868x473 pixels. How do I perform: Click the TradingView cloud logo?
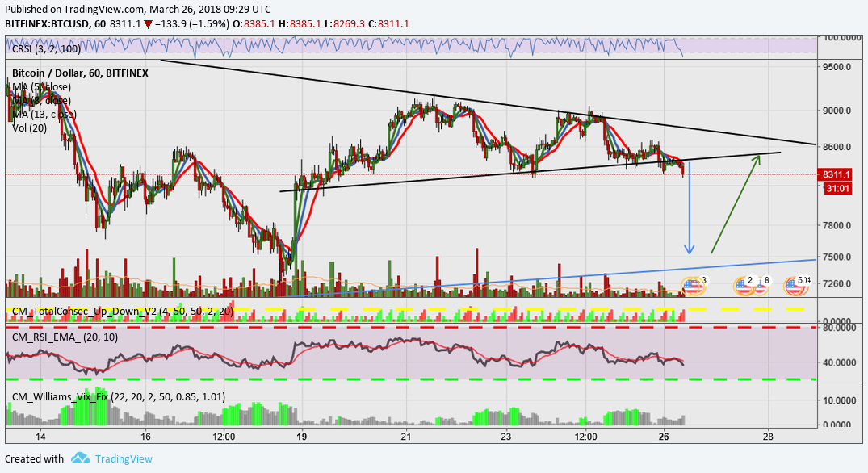[80, 458]
